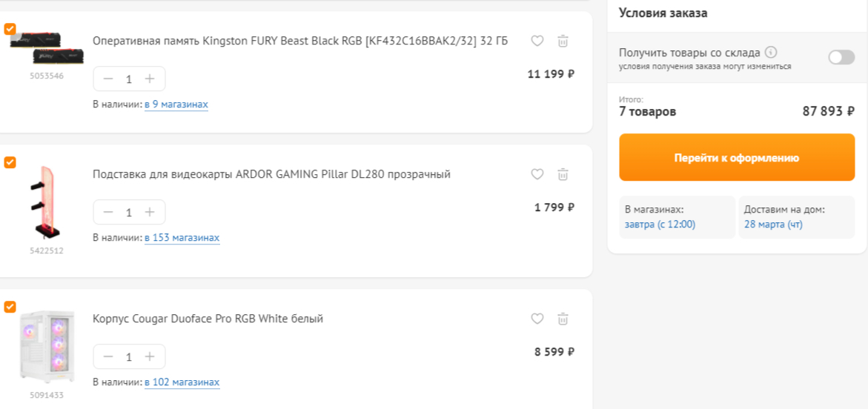Screen dimensions: 868x409
Task: Decrease quantity of ARDOR GAMING stand
Action: click(108, 212)
